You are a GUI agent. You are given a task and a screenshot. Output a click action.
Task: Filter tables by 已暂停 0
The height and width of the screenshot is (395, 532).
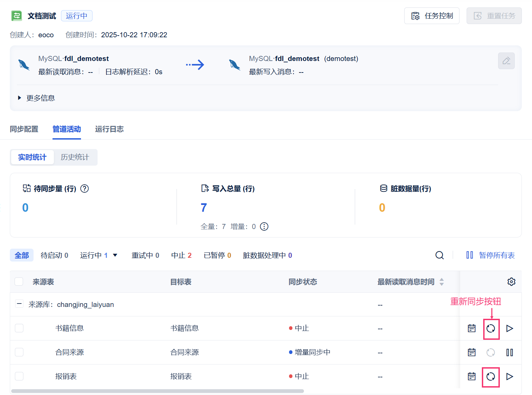click(x=218, y=255)
